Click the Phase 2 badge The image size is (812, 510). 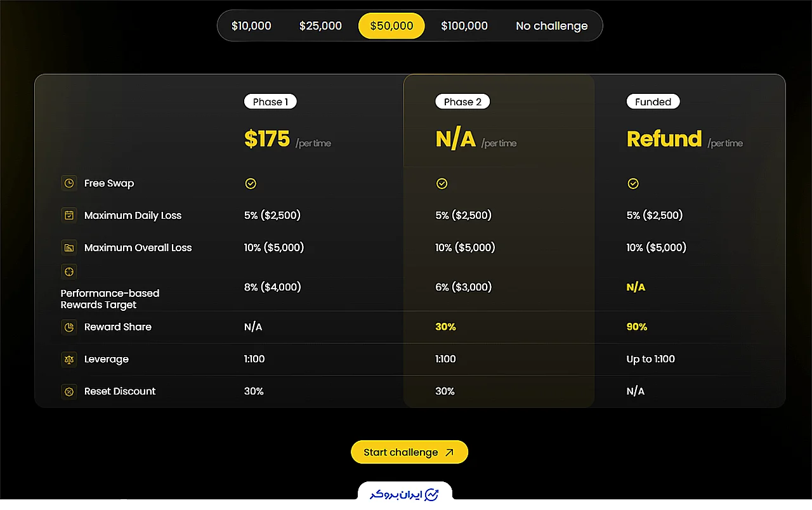pos(462,101)
